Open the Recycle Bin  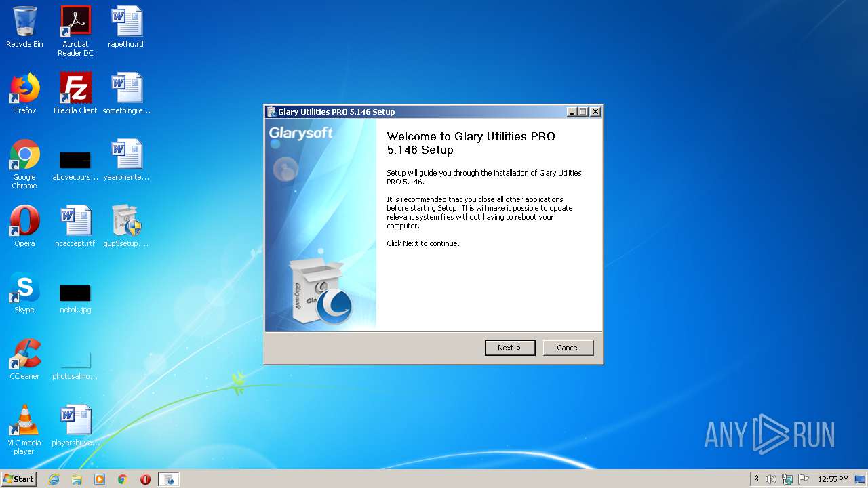click(x=24, y=27)
